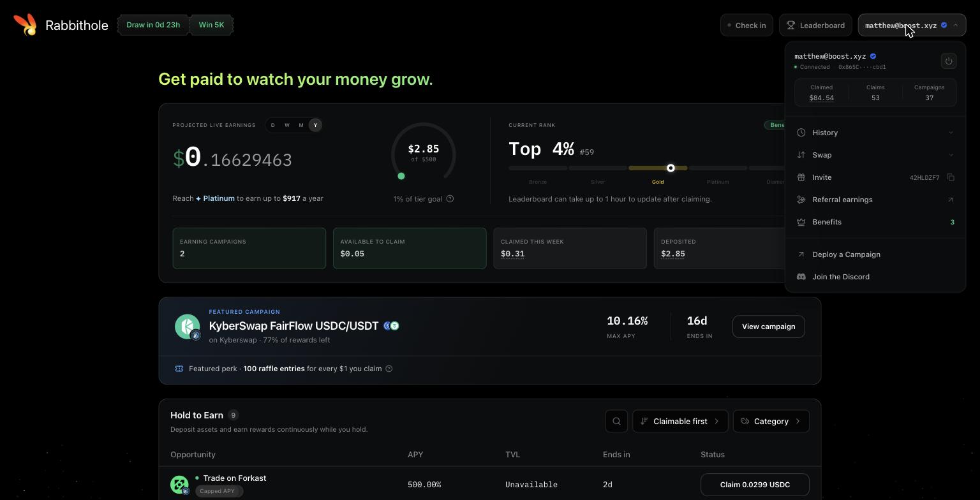Click the Claimed This Week card
This screenshot has width=980, height=500.
pyautogui.click(x=570, y=248)
